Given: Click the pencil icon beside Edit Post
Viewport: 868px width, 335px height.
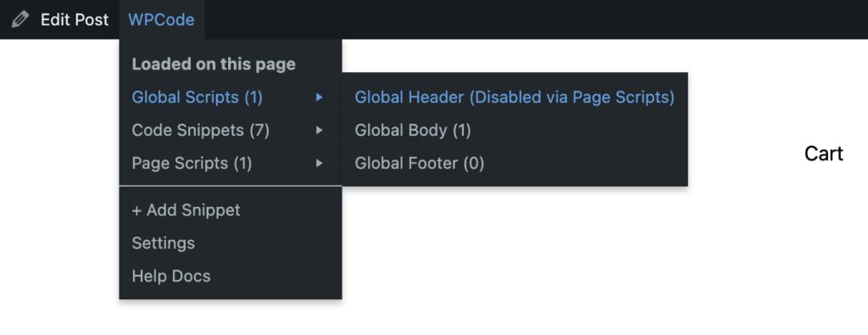Looking at the screenshot, I should (x=20, y=20).
